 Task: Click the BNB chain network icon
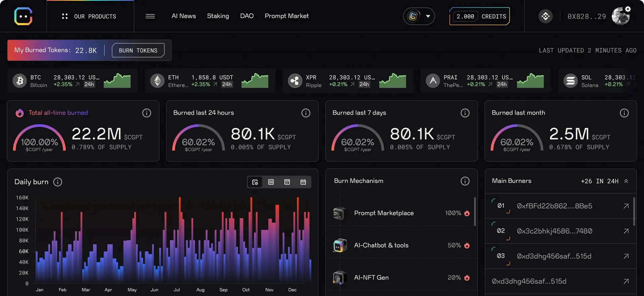tap(545, 16)
